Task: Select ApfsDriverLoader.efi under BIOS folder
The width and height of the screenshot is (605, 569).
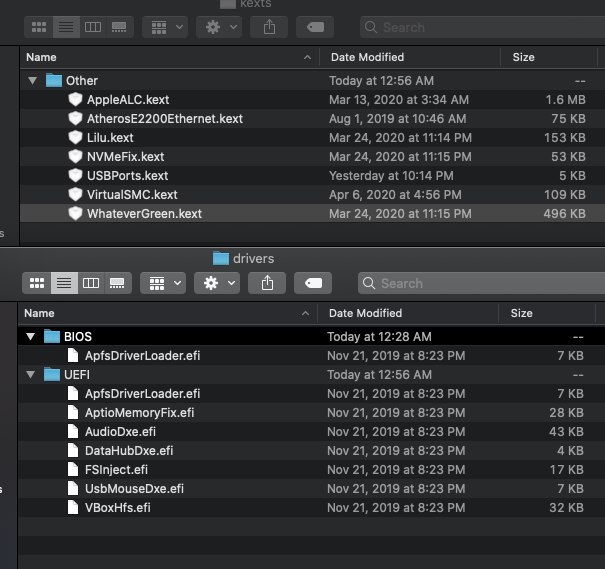Action: 311,356
